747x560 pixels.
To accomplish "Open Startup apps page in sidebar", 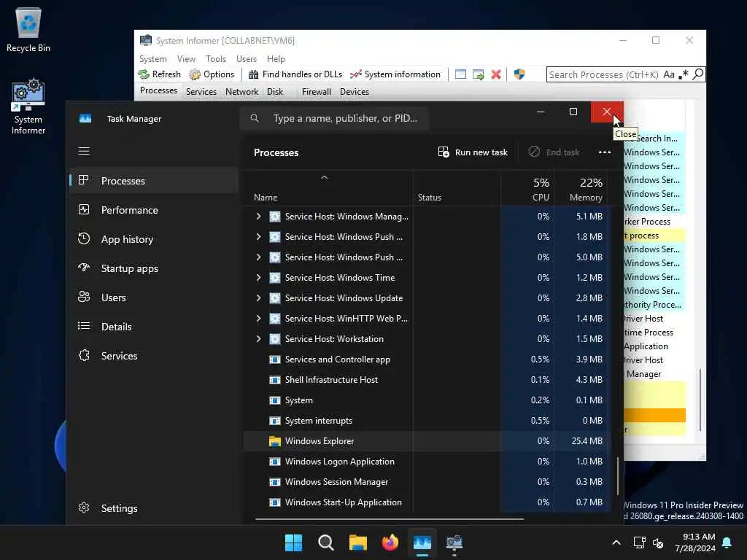I will (153, 268).
